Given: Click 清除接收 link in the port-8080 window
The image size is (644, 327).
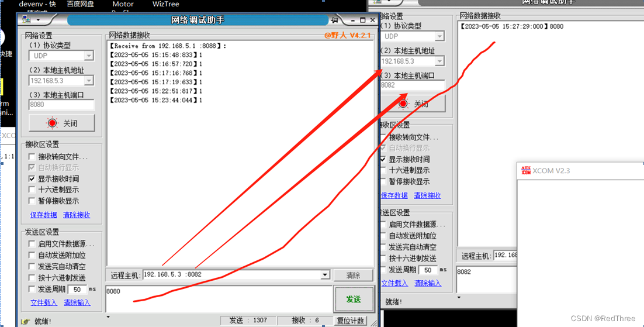Looking at the screenshot, I should coord(77,215).
